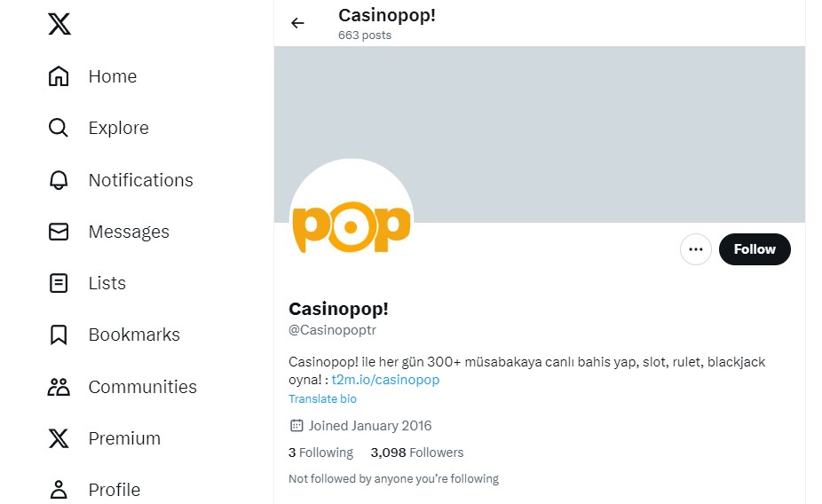Open the Communities people icon
Viewport: 822px width, 504px height.
click(x=59, y=387)
